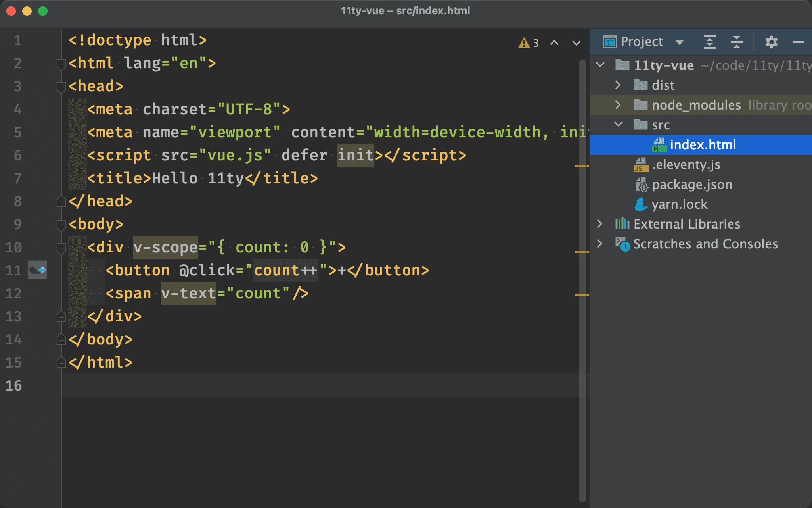Go to next highlighted error arrow

coord(576,42)
